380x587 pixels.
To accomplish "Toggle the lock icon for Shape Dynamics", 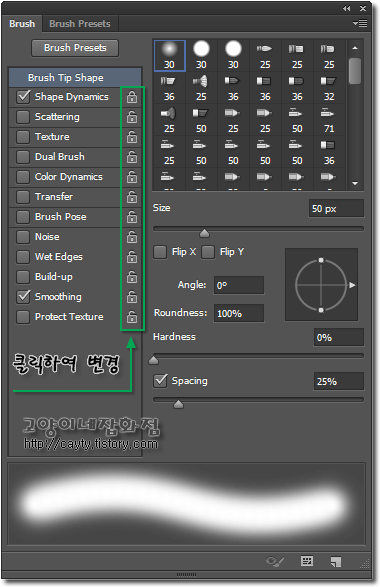I will tap(132, 97).
